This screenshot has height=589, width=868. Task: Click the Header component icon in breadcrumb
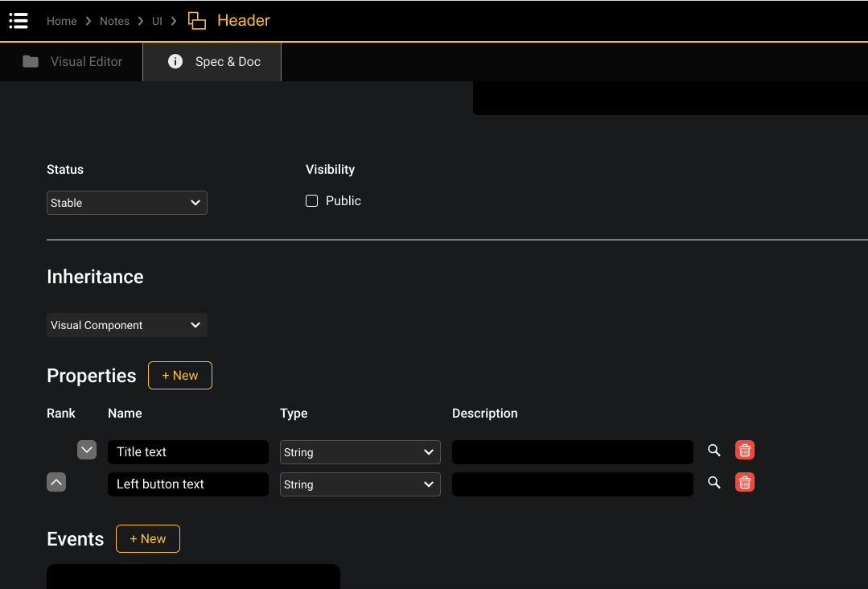click(197, 21)
